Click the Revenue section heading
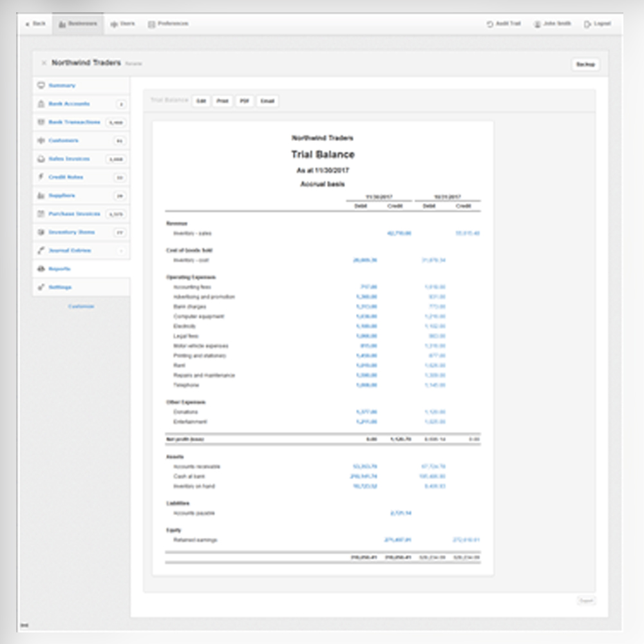 (176, 223)
